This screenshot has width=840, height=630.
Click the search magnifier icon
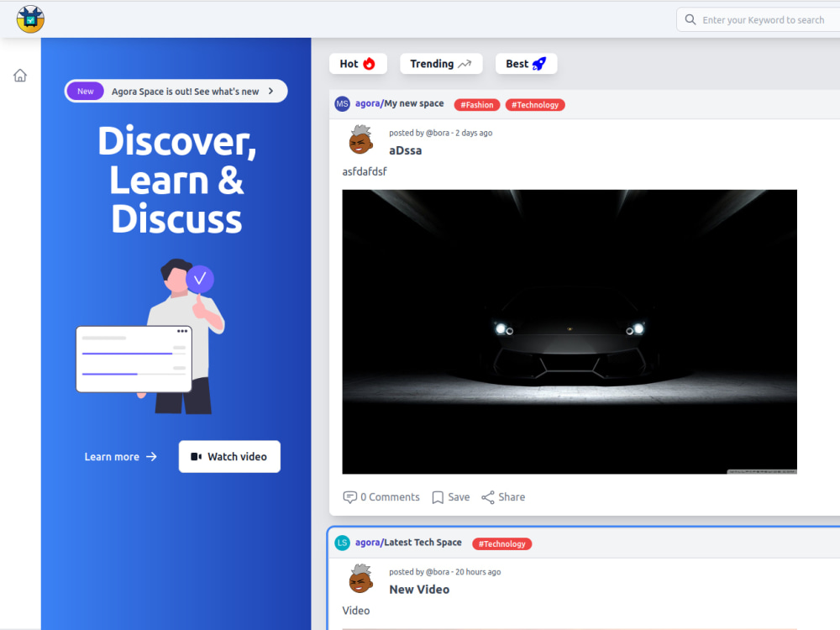pyautogui.click(x=690, y=20)
